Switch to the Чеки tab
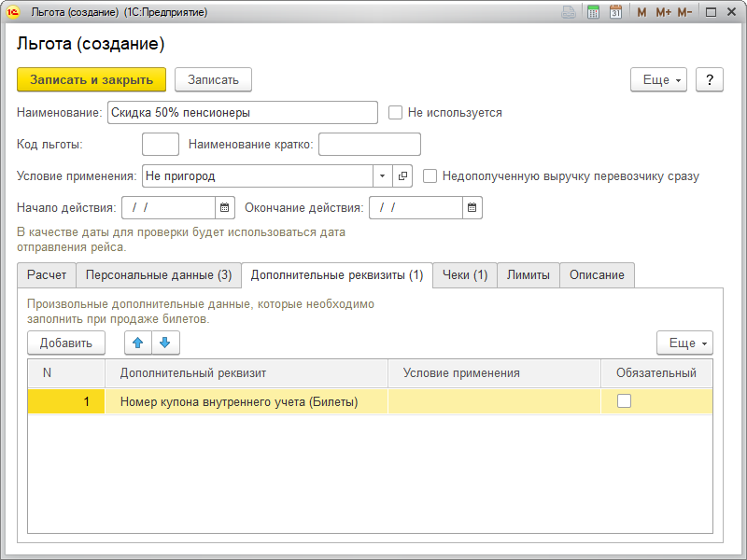The width and height of the screenshot is (747, 560). (x=464, y=275)
